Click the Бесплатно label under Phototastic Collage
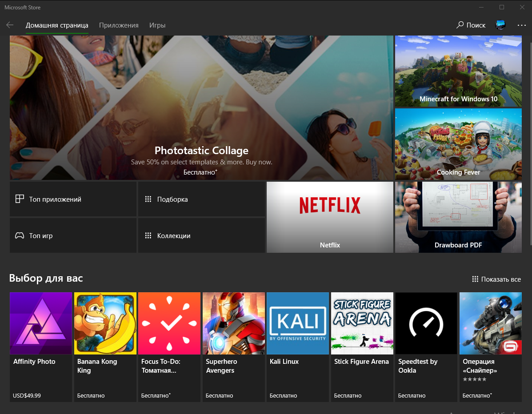The image size is (532, 414). pos(200,172)
